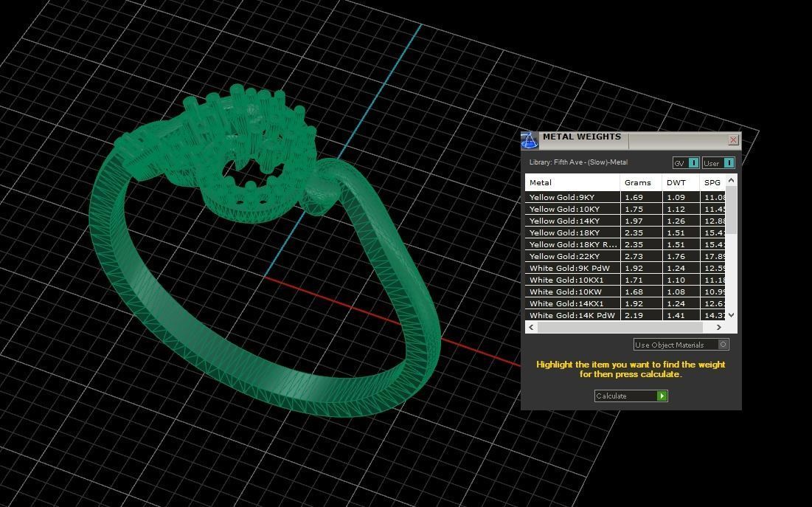Image resolution: width=812 pixels, height=507 pixels.
Task: Click the vertical scrollbar thumb
Action: point(731,210)
